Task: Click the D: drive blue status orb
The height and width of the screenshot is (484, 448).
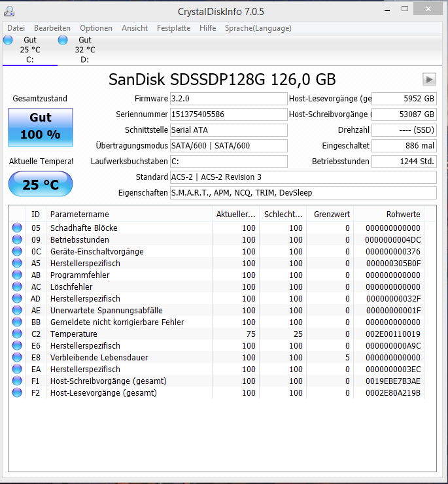Action: (x=63, y=40)
